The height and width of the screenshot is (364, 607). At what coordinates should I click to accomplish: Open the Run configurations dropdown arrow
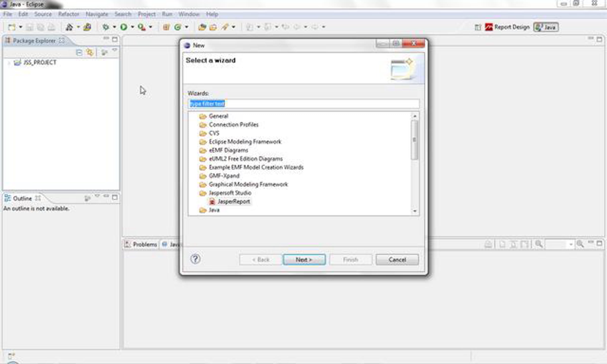(132, 27)
